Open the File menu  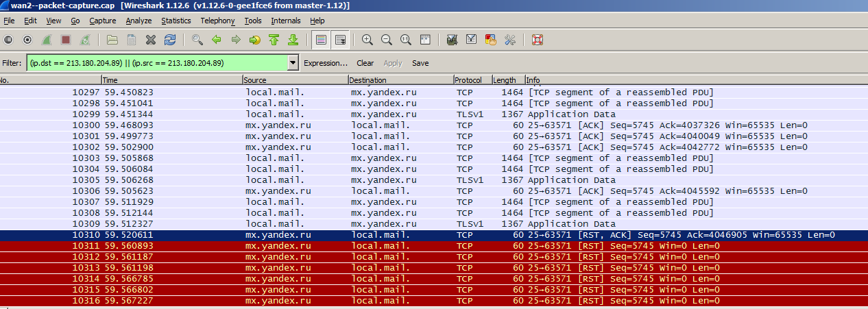coord(9,21)
